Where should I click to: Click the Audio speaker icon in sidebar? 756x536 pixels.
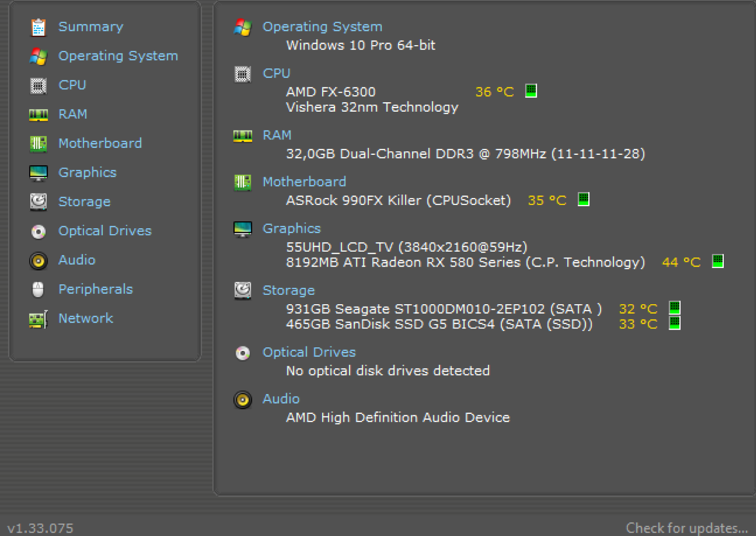[x=38, y=261]
